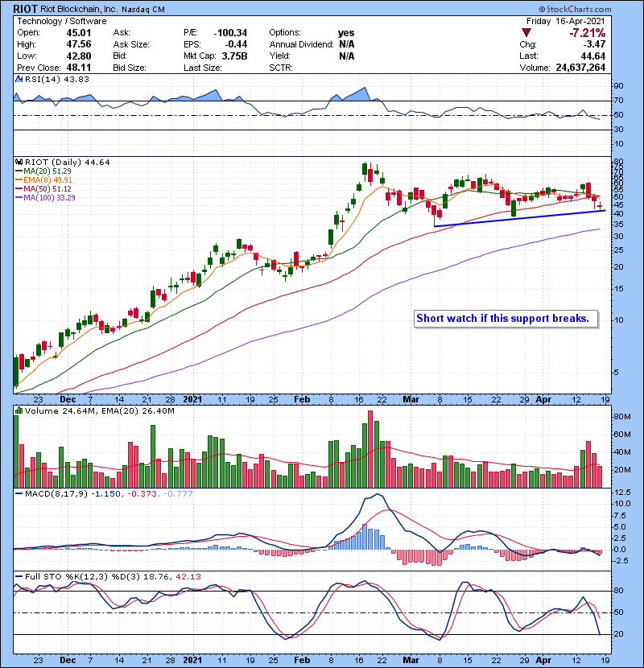Click the Last value 44.64 in header

pyautogui.click(x=592, y=56)
